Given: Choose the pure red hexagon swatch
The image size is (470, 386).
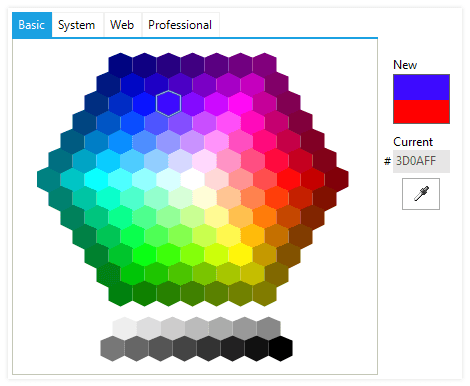Looking at the screenshot, I should pyautogui.click(x=289, y=179).
